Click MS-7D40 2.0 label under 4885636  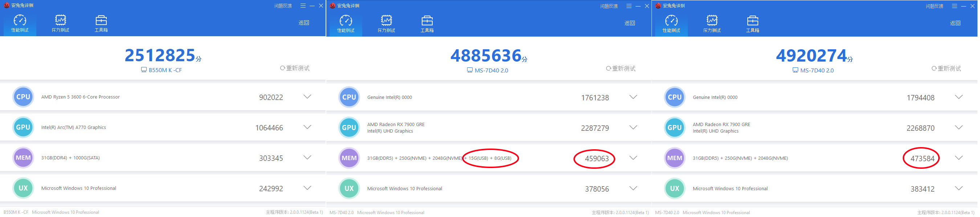click(491, 70)
